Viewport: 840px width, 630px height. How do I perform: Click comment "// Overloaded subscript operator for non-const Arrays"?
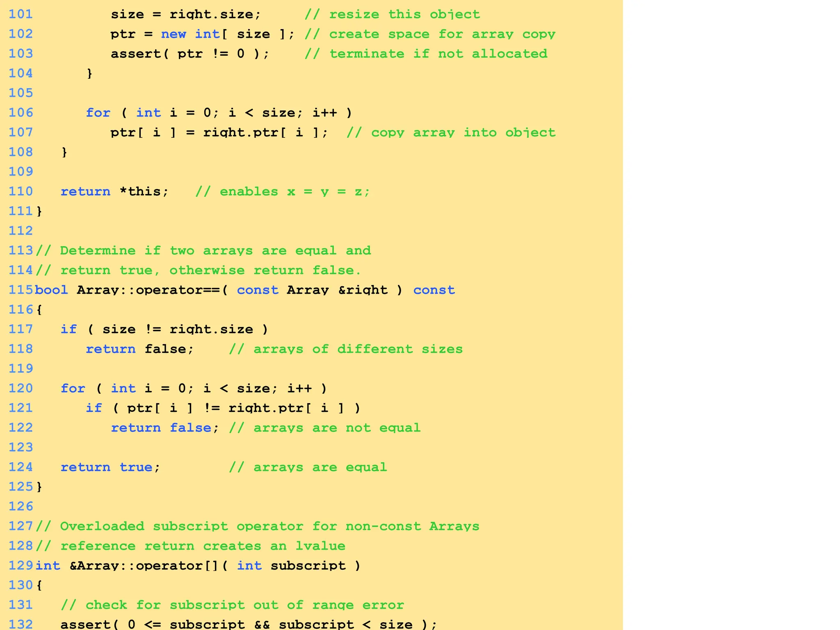pyautogui.click(x=258, y=526)
